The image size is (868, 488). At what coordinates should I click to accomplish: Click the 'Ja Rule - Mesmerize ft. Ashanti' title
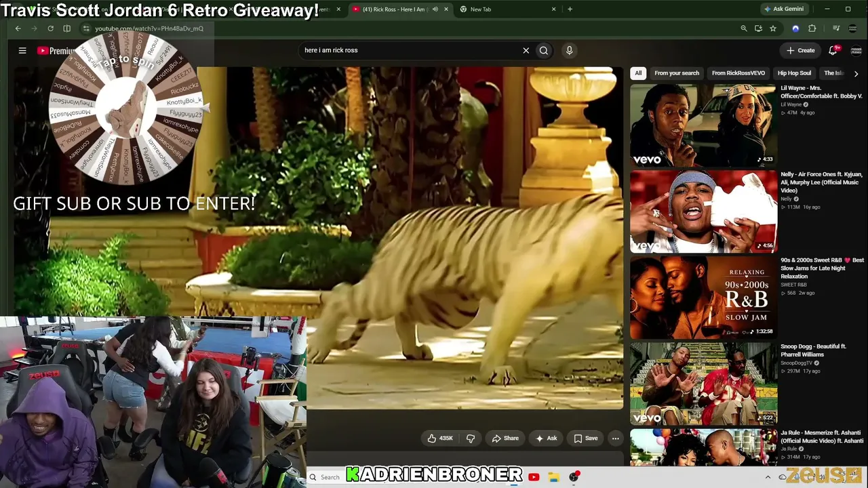[x=821, y=436]
